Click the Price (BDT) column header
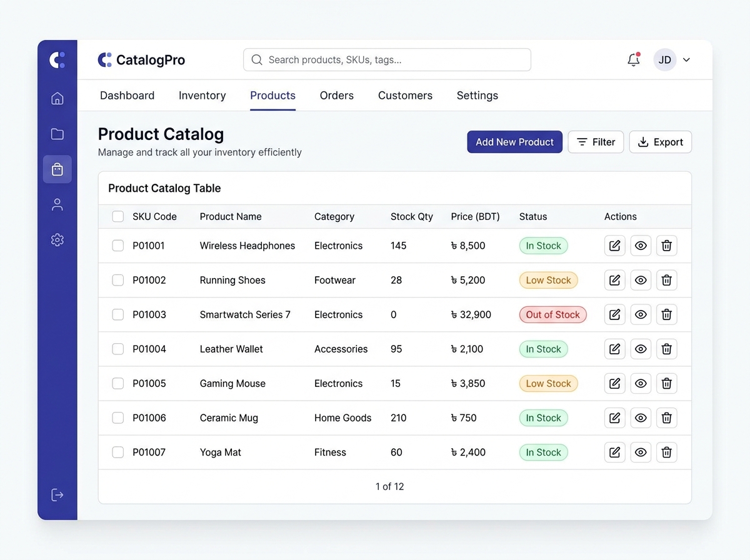750x560 pixels. (476, 216)
